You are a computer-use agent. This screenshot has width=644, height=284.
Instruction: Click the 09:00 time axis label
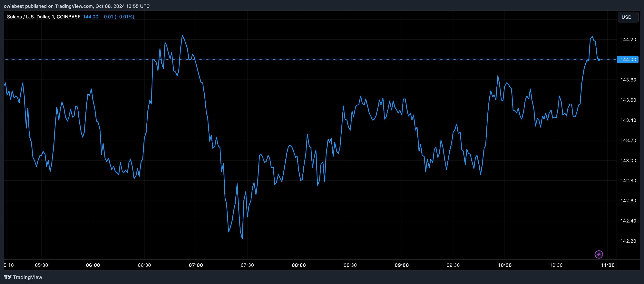pos(402,265)
